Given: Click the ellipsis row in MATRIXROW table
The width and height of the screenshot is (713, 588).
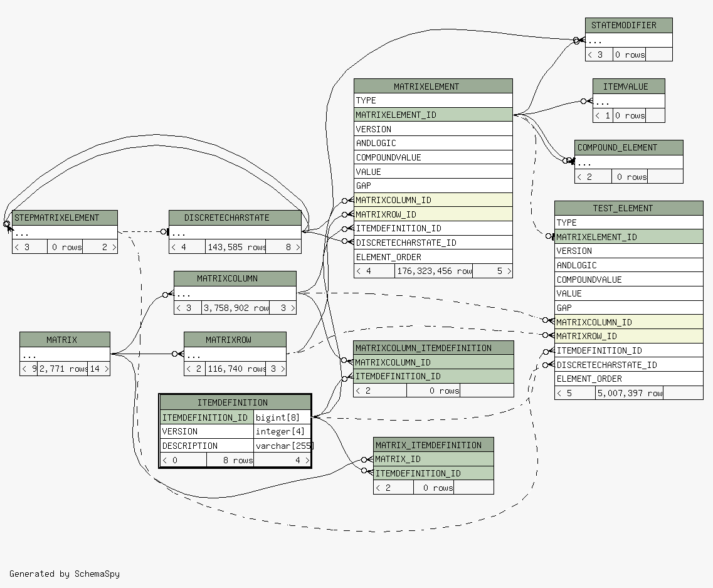Looking at the screenshot, I should 235,354.
